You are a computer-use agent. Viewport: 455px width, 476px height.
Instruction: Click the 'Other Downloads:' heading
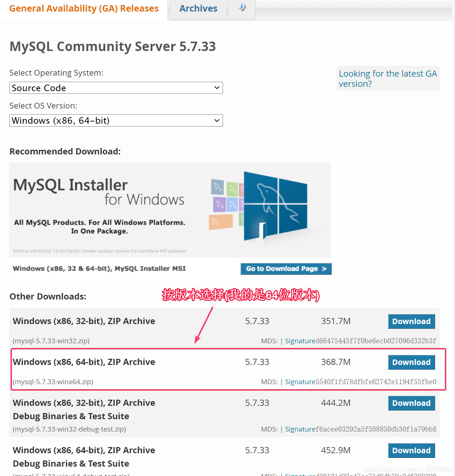pyautogui.click(x=48, y=297)
